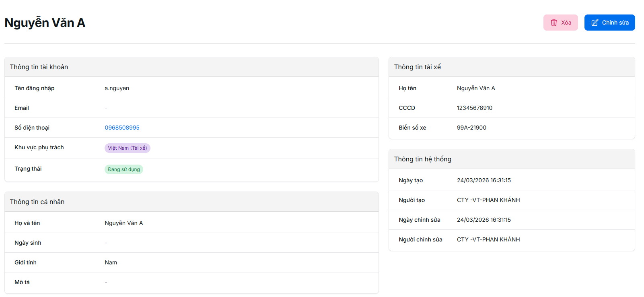Image resolution: width=644 pixels, height=297 pixels.
Task: Select the CCCD number 12345678910
Action: point(474,108)
